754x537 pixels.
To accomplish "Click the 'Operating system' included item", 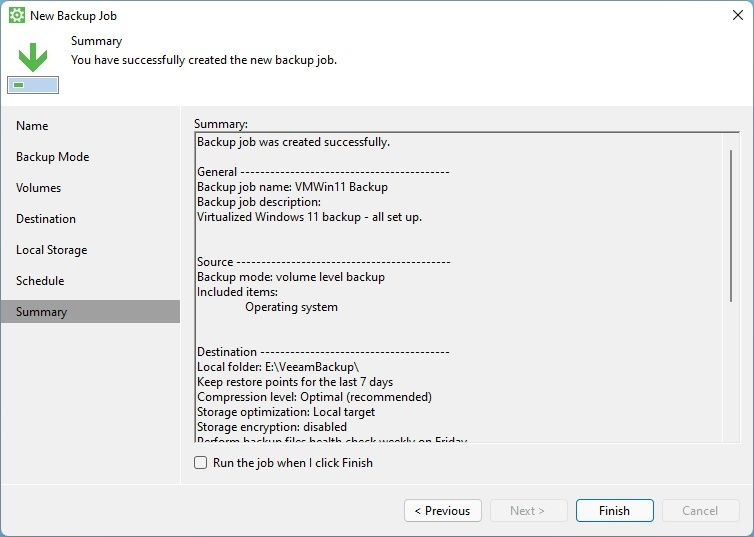I will tap(291, 307).
